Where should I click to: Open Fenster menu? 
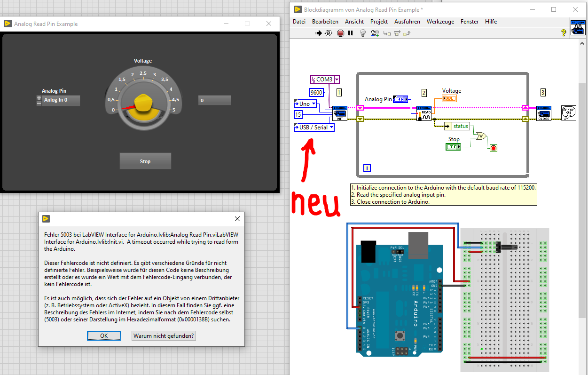tap(470, 22)
